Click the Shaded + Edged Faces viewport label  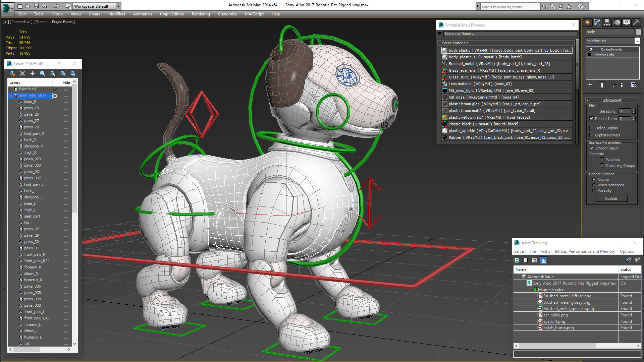click(x=54, y=22)
